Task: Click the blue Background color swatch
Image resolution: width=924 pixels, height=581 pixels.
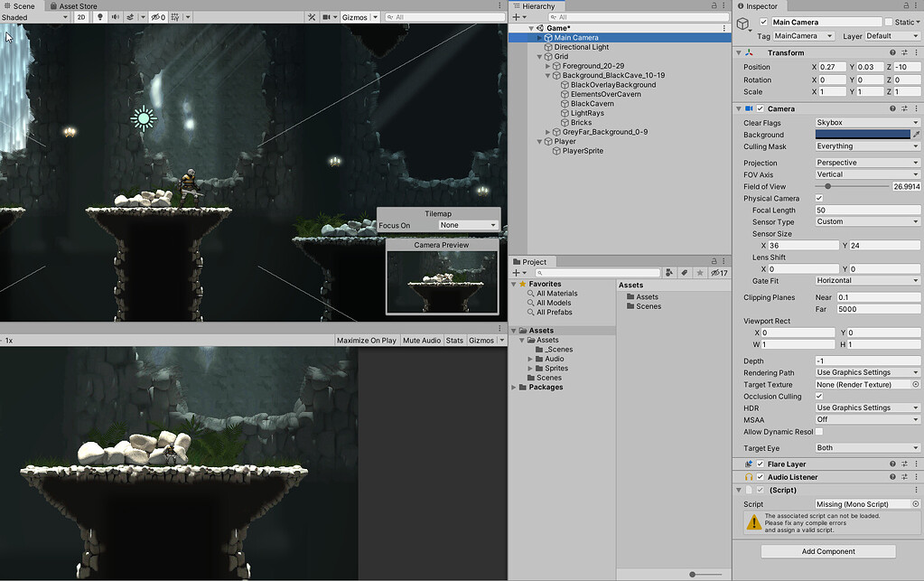Action: click(x=863, y=135)
